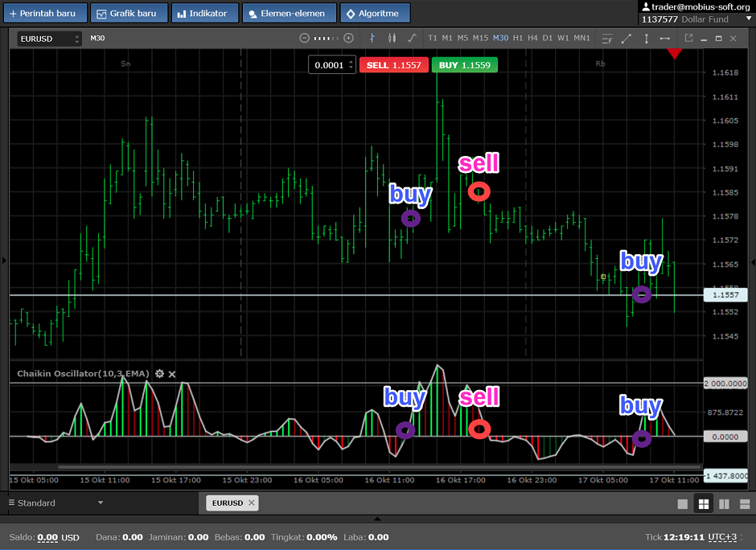Image resolution: width=756 pixels, height=550 pixels.
Task: Select the H4 timeframe
Action: 532,38
